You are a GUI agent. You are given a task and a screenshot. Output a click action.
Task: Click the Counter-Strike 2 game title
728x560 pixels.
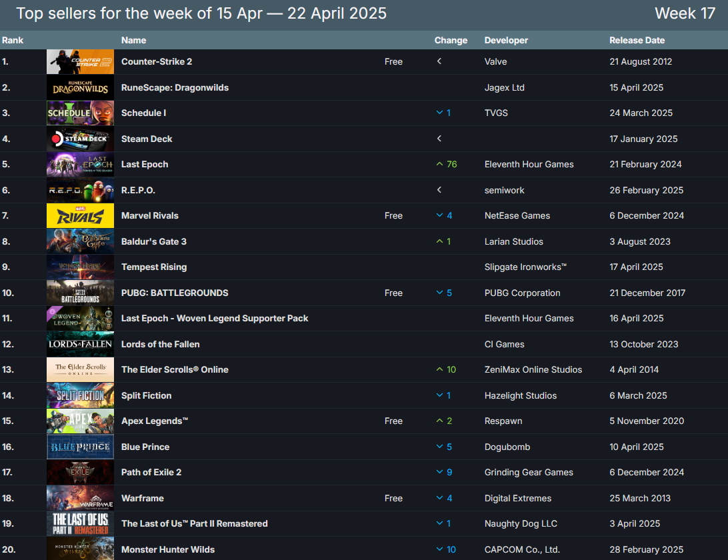(x=157, y=62)
